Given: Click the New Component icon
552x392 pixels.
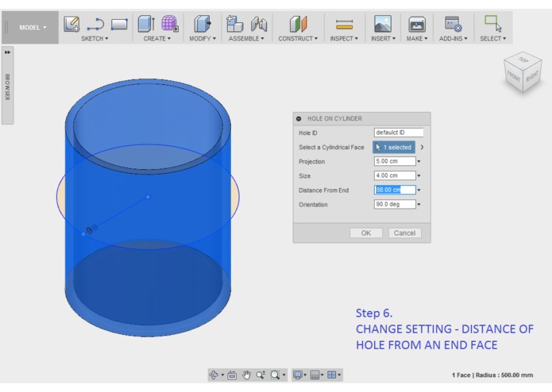Looking at the screenshot, I should point(234,24).
